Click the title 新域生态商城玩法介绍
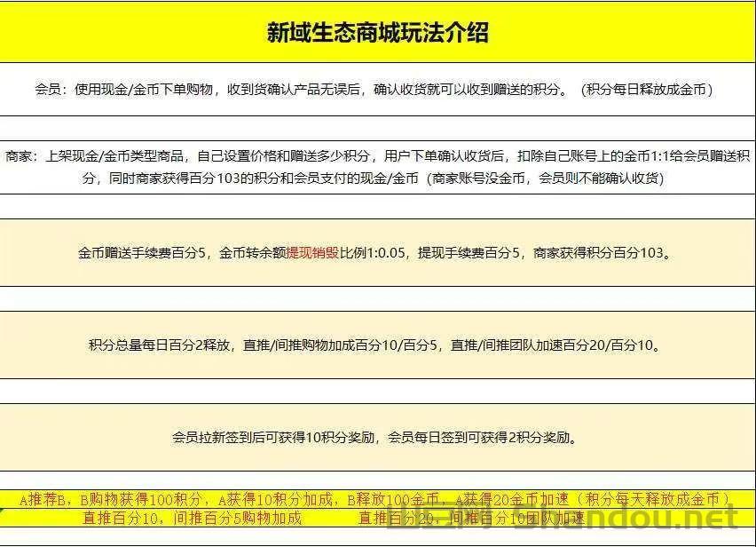This screenshot has width=756, height=547. click(x=378, y=28)
